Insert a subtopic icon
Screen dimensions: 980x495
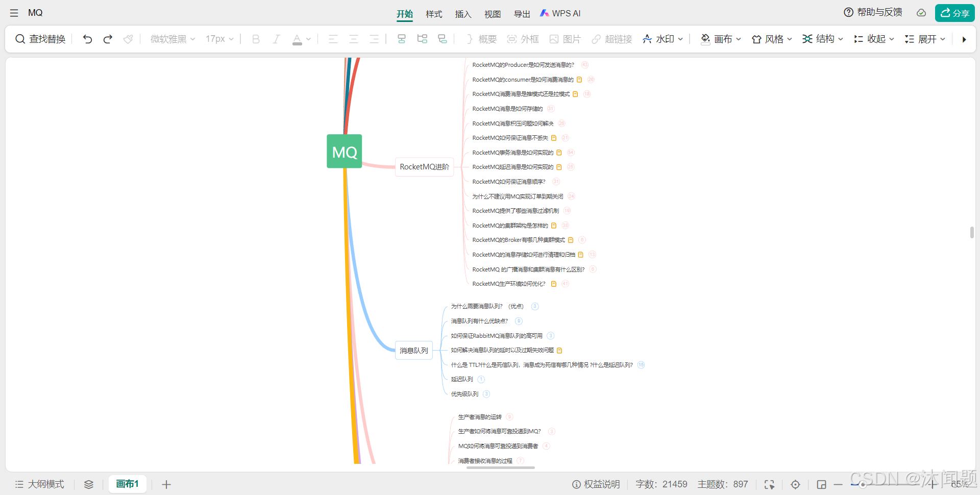[x=402, y=39]
